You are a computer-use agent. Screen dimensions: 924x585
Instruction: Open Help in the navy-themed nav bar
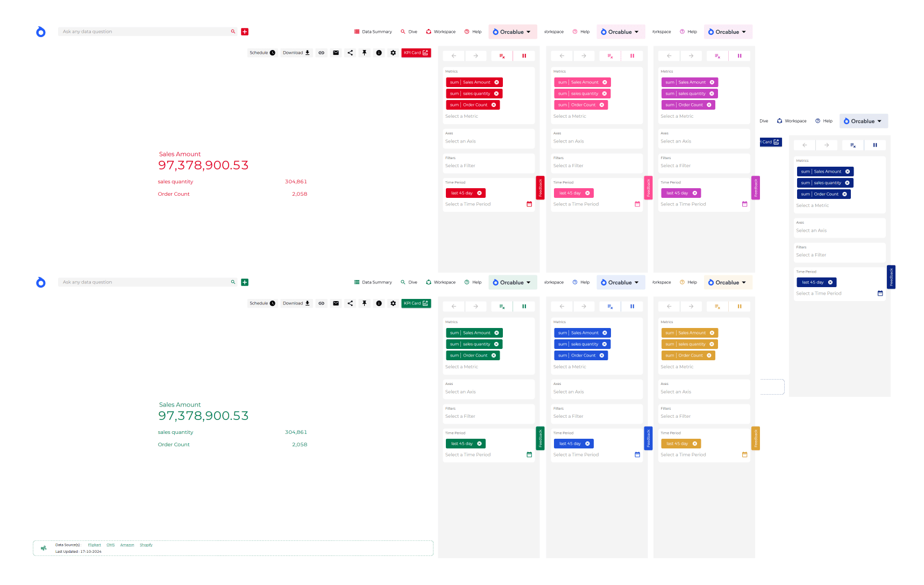(824, 121)
